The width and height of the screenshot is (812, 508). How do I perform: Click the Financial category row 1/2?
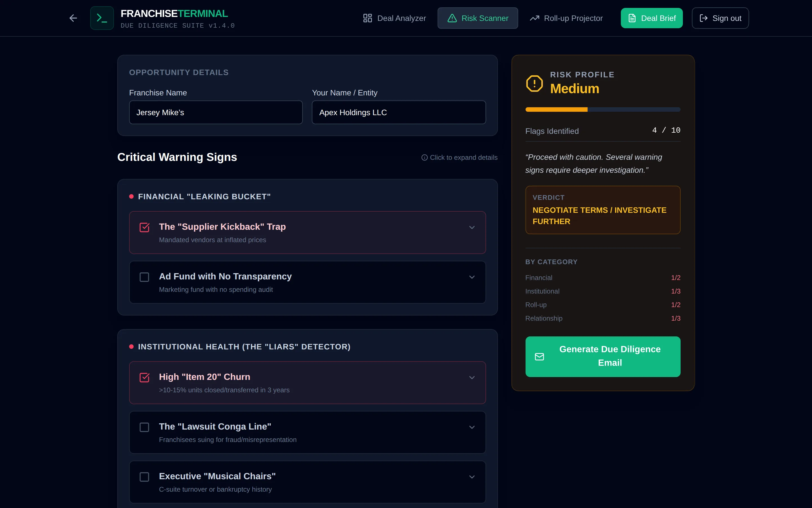click(x=603, y=278)
